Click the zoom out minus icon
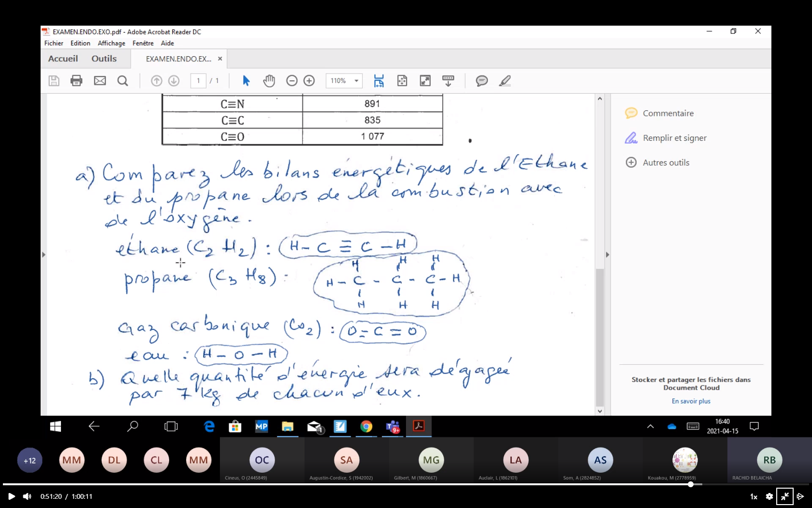 tap(291, 81)
